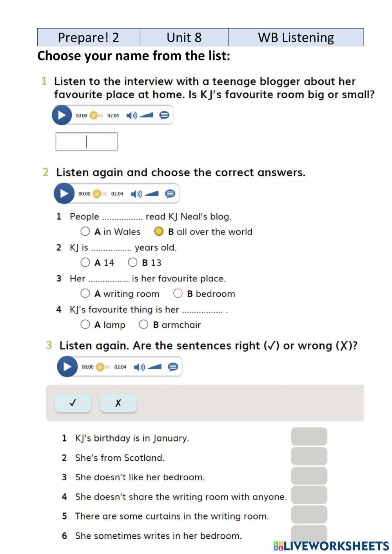Play the exercise 1 audio

(62, 115)
